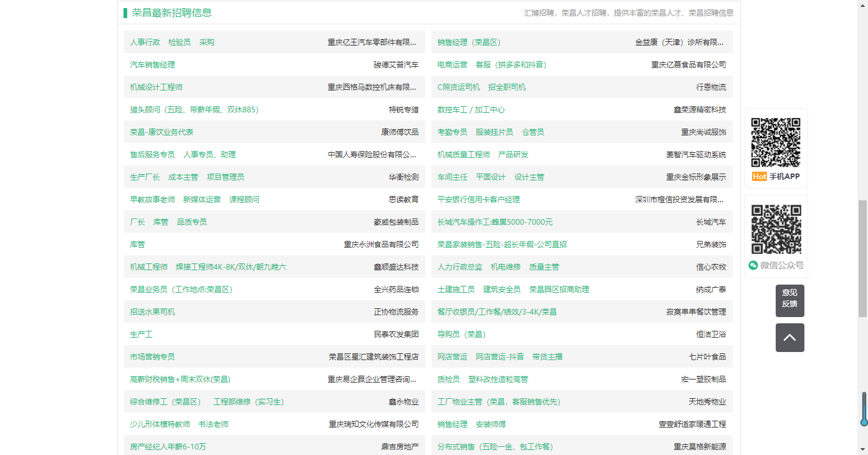Click the mobile APP QR code
868x455 pixels.
776,143
